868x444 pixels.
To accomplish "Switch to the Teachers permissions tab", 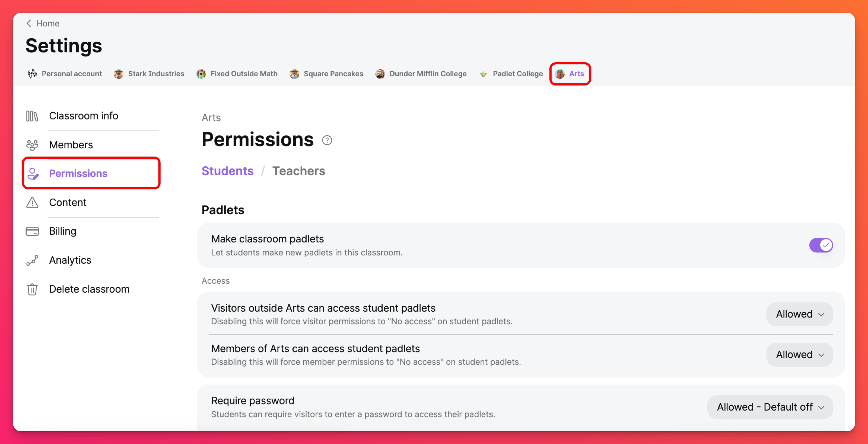I will (x=299, y=171).
